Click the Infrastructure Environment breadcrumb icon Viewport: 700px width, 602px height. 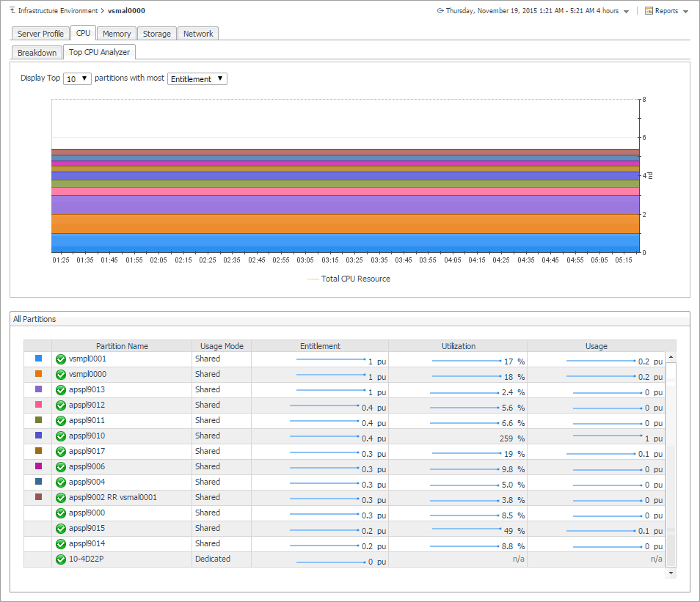(x=12, y=11)
